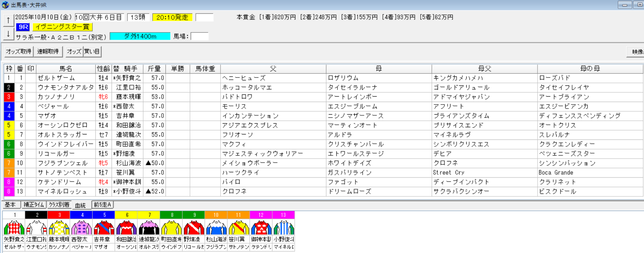Click jockey silk icon for horse 1
The width and height of the screenshot is (644, 253).
[14, 228]
